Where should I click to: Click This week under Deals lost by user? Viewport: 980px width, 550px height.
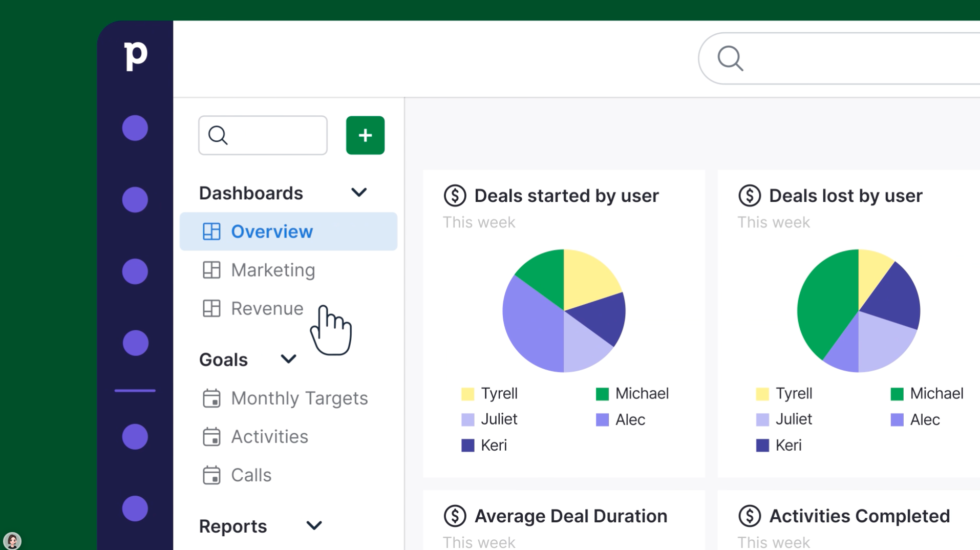(774, 222)
